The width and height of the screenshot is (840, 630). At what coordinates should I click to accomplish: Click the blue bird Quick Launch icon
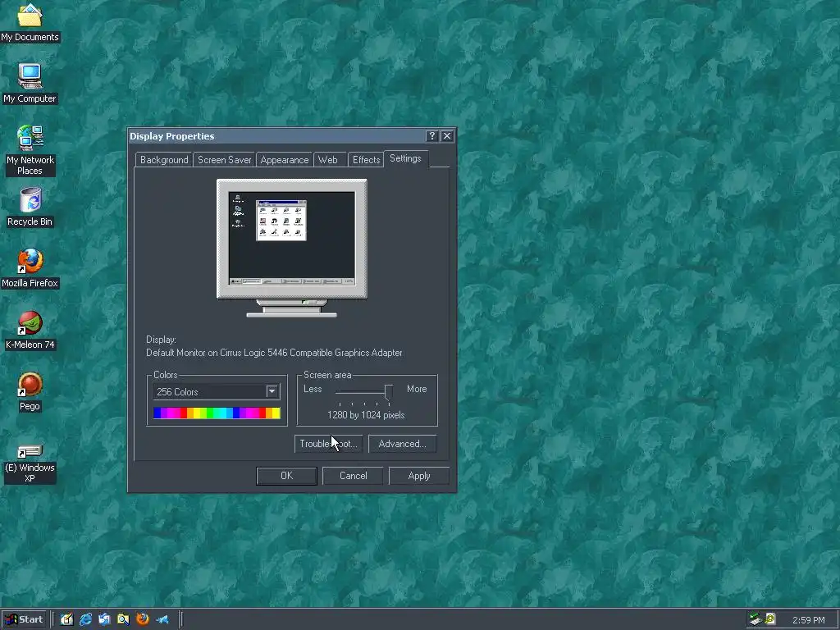pos(162,619)
